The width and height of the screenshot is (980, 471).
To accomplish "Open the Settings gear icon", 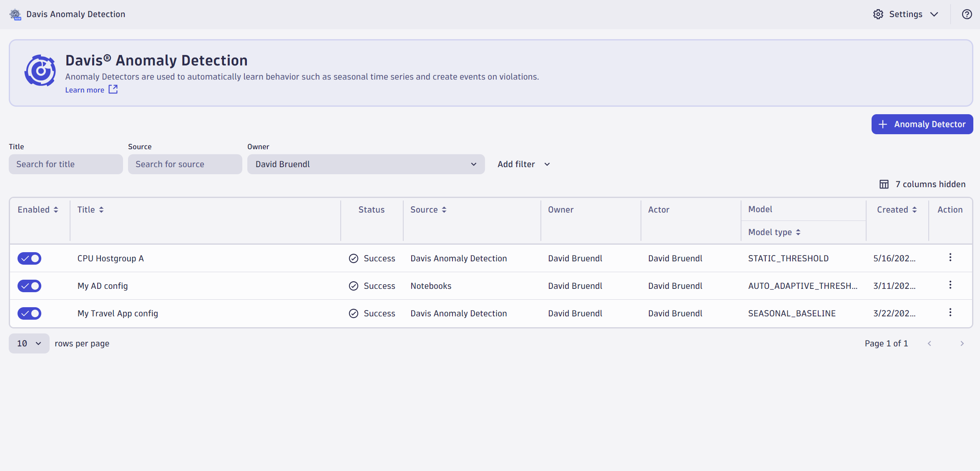I will 878,14.
